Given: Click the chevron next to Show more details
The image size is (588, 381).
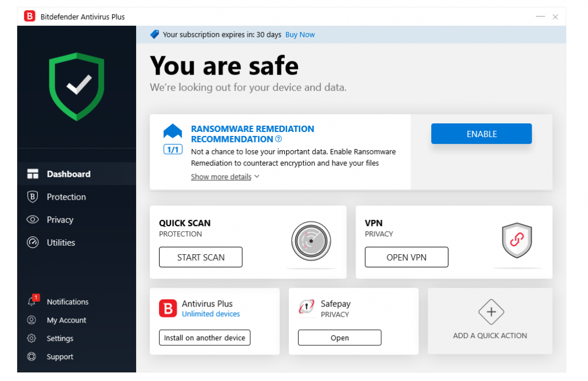Looking at the screenshot, I should pyautogui.click(x=257, y=177).
